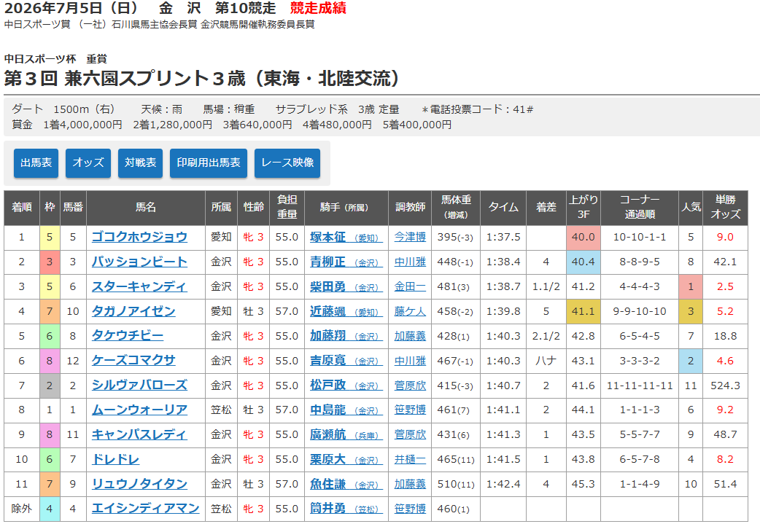Open trainer 中川雅 in ケーズコマクサ row
Image resolution: width=760 pixels, height=532 pixels.
[410, 361]
